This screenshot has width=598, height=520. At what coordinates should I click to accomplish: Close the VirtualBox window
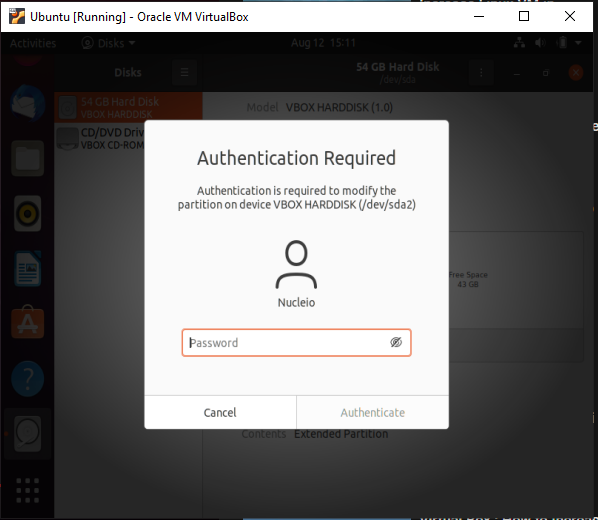tap(570, 16)
